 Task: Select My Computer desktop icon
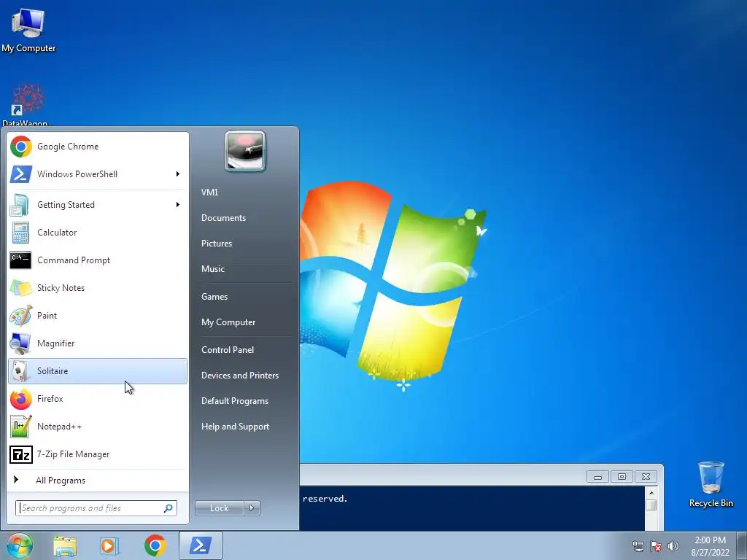(x=28, y=29)
